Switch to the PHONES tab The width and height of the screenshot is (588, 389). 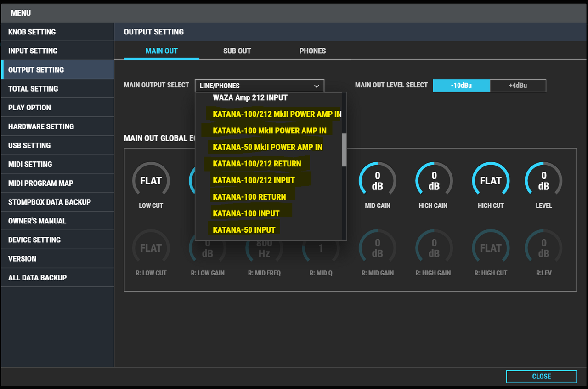tap(312, 51)
